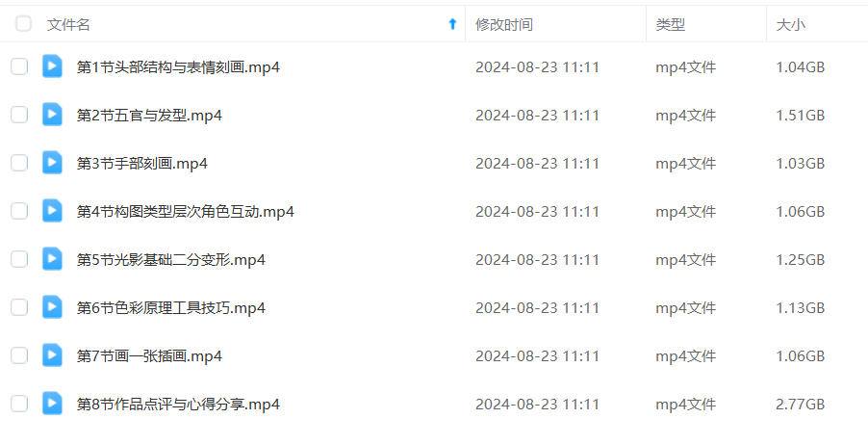Click the 文件名 column header label
The height and width of the screenshot is (445, 868).
click(68, 24)
